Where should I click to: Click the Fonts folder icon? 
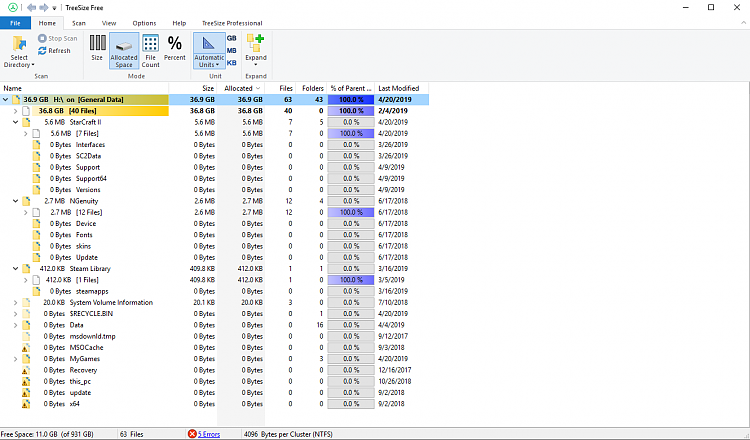[x=36, y=235]
